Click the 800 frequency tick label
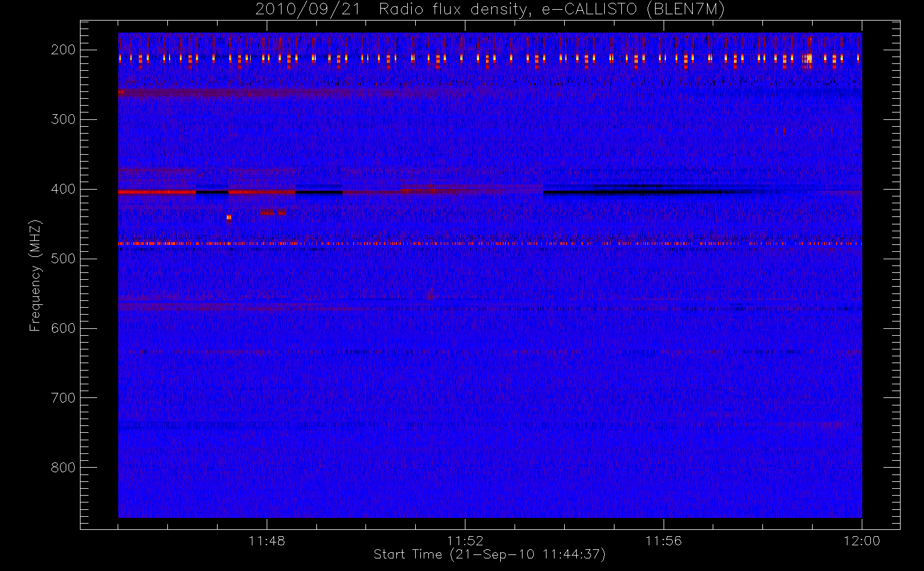This screenshot has height=571, width=924. point(63,468)
